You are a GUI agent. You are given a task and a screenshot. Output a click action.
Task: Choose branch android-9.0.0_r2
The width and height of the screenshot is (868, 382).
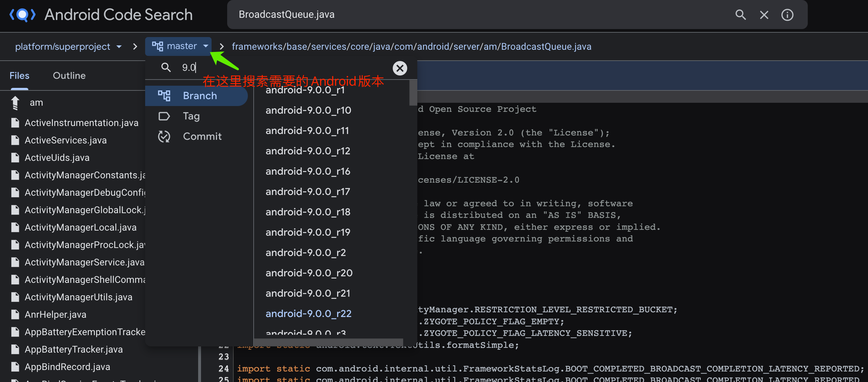(306, 253)
